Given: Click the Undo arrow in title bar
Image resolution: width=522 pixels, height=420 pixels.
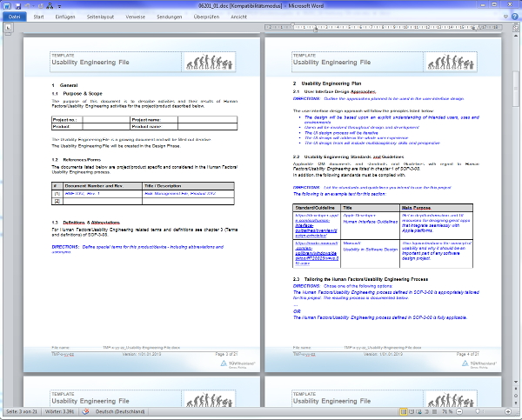Looking at the screenshot, I should coord(28,5).
